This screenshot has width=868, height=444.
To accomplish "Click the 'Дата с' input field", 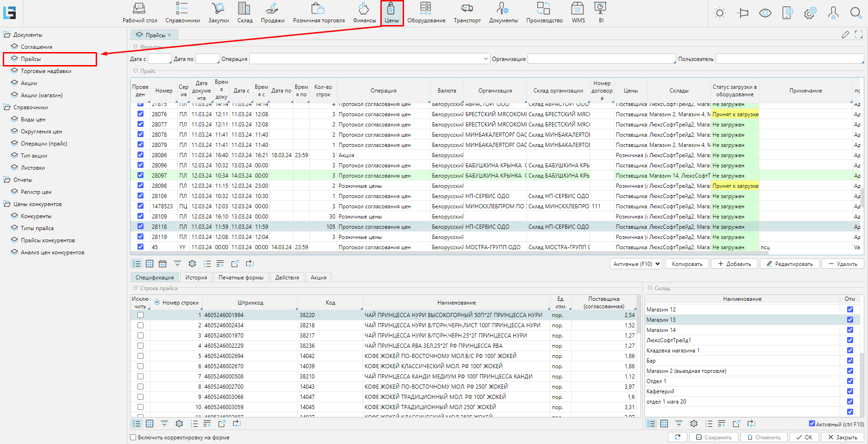I will tap(159, 59).
